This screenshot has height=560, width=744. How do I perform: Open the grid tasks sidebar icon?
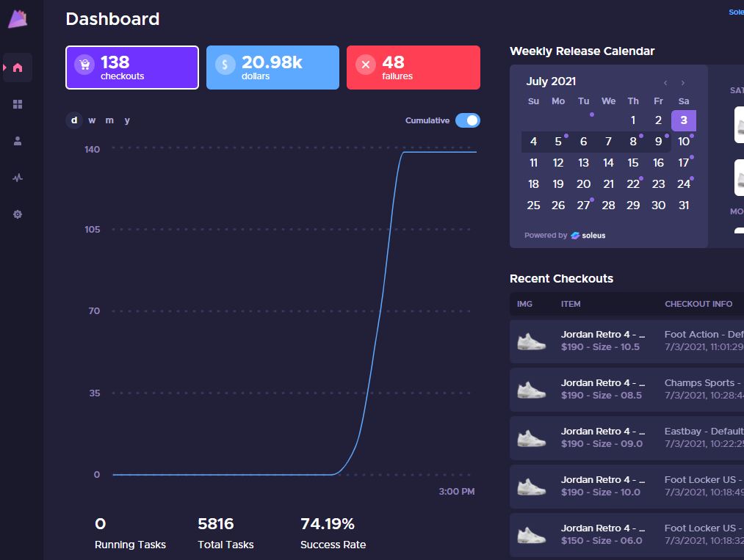[x=18, y=104]
